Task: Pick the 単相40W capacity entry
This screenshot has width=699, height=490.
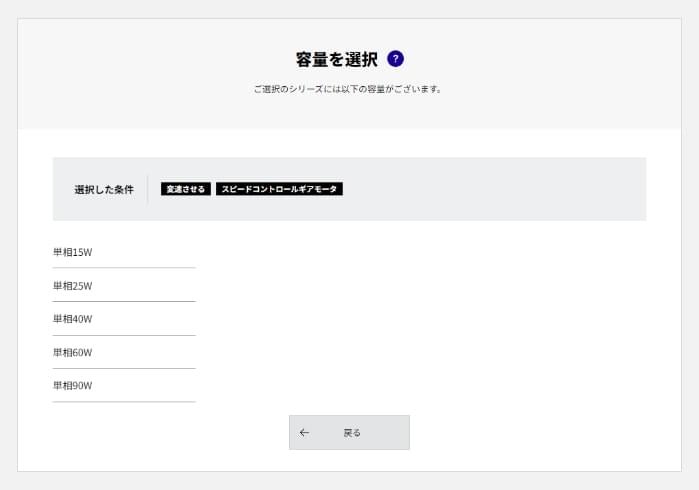Action: pyautogui.click(x=124, y=319)
